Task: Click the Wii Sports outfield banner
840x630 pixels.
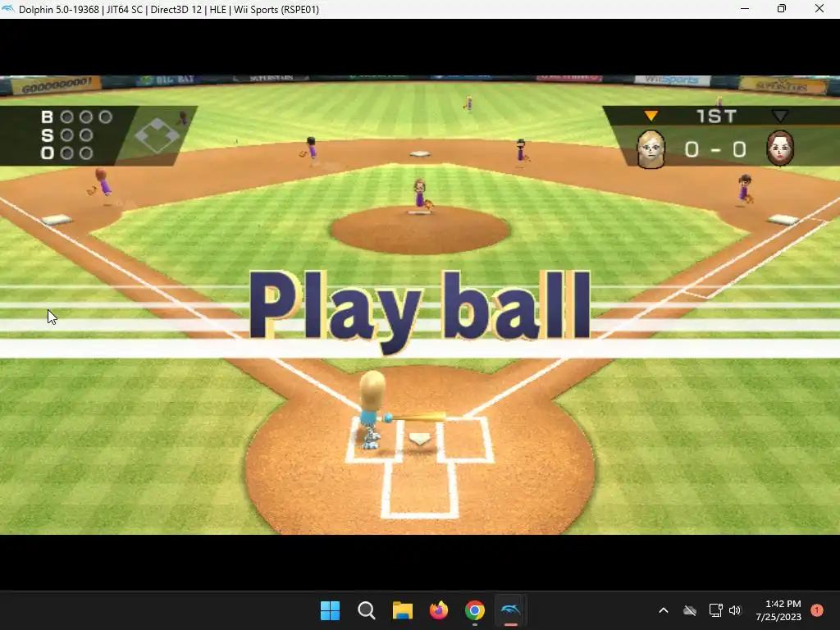Action: (x=672, y=80)
